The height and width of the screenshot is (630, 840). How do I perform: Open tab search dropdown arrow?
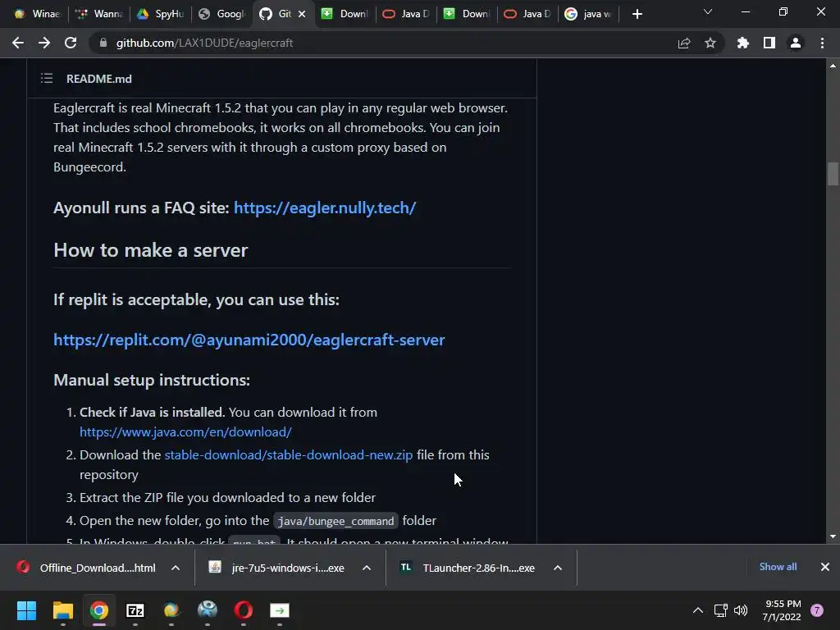[708, 11]
